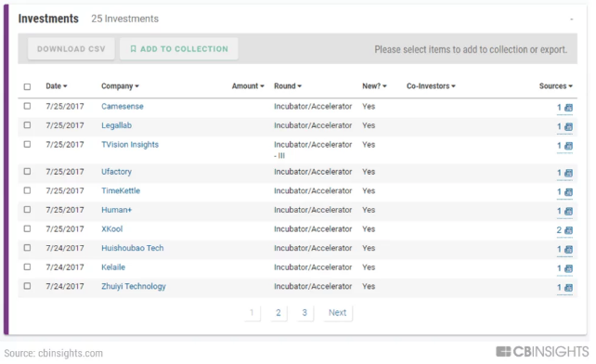Open the Camesense company link
The image size is (596, 364).
click(123, 107)
